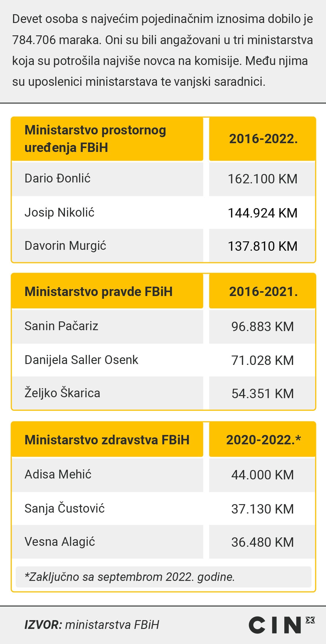Click Danijela Saller Osenk's name

point(81,360)
